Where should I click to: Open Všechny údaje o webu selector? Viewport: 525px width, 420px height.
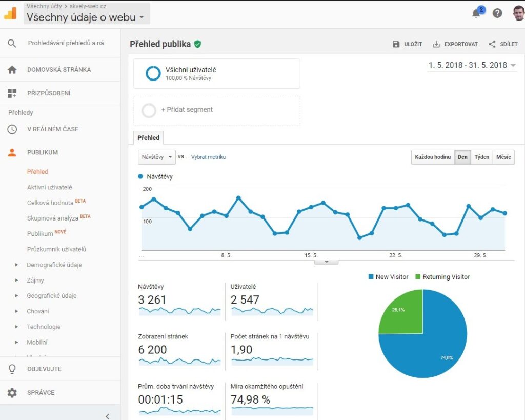pyautogui.click(x=86, y=17)
